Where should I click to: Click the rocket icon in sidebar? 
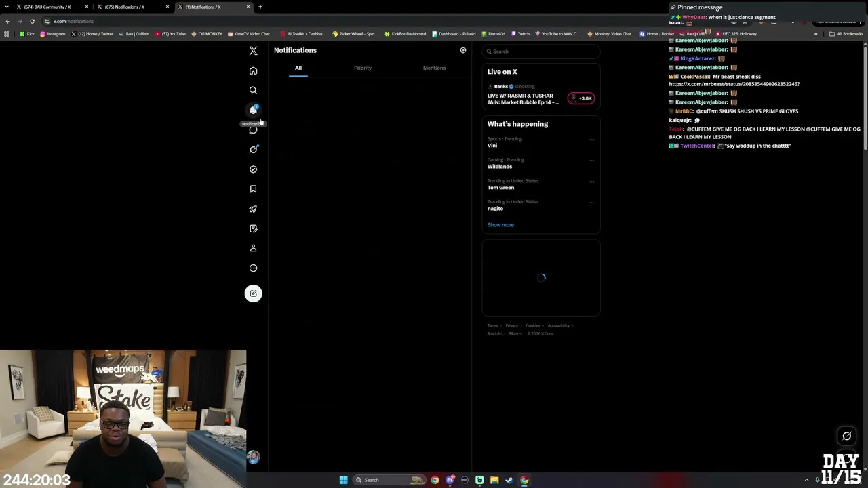tap(253, 209)
